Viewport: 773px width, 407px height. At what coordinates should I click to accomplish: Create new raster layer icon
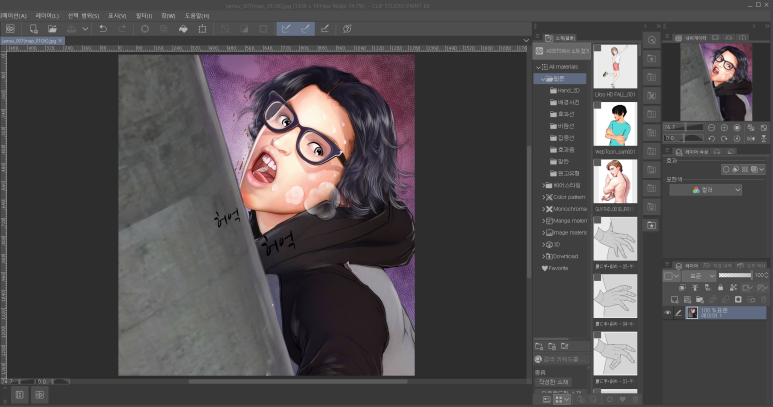[x=674, y=300]
